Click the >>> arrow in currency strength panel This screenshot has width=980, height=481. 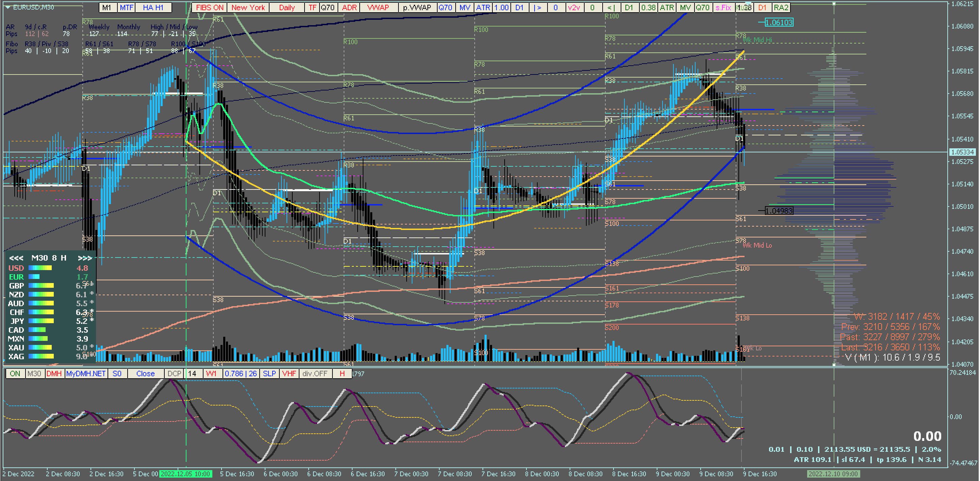[84, 258]
